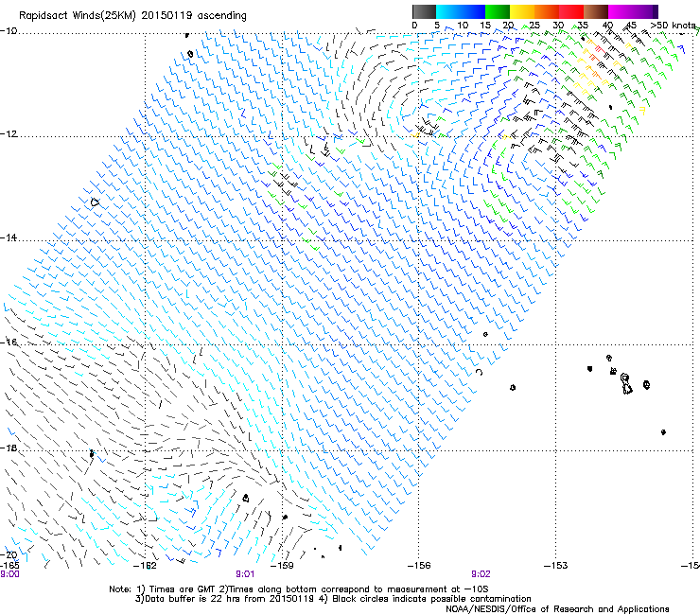The height and width of the screenshot is (615, 700).
Task: Click the NOAA/NESDIS Office of Research credit
Action: click(x=557, y=609)
